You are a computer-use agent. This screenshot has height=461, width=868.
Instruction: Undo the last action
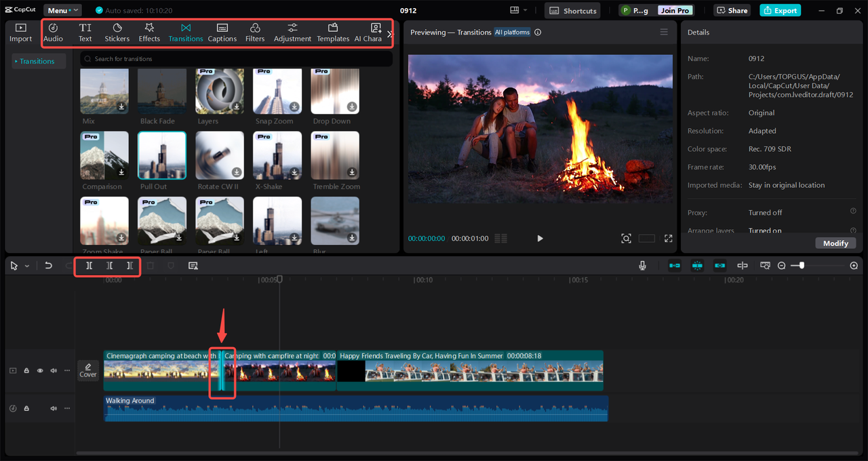tap(48, 266)
